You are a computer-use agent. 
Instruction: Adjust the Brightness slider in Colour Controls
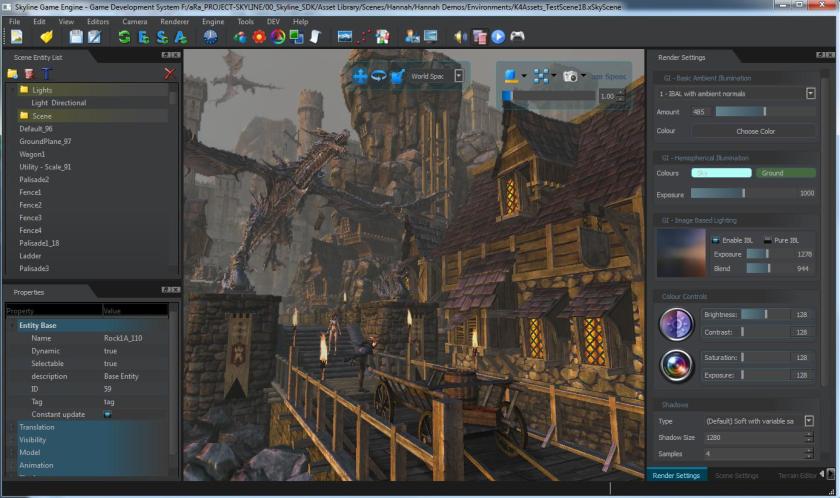pos(766,314)
